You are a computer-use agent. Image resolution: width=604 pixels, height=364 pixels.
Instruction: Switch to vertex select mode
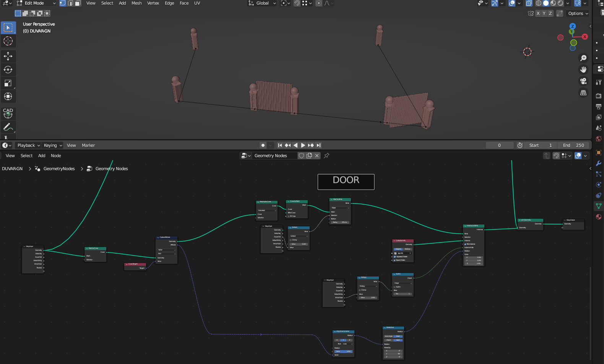(x=63, y=3)
